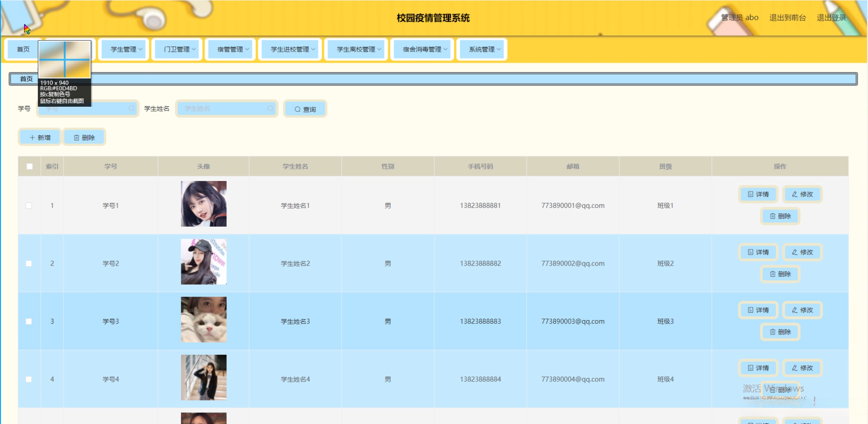Click the 退出到前台 link
The height and width of the screenshot is (424, 868).
788,18
